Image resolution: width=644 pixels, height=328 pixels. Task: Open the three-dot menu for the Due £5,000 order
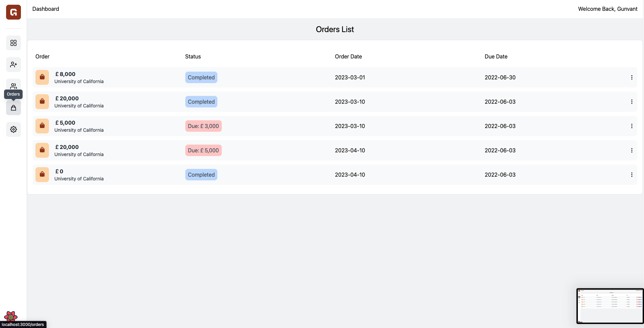pos(632,150)
